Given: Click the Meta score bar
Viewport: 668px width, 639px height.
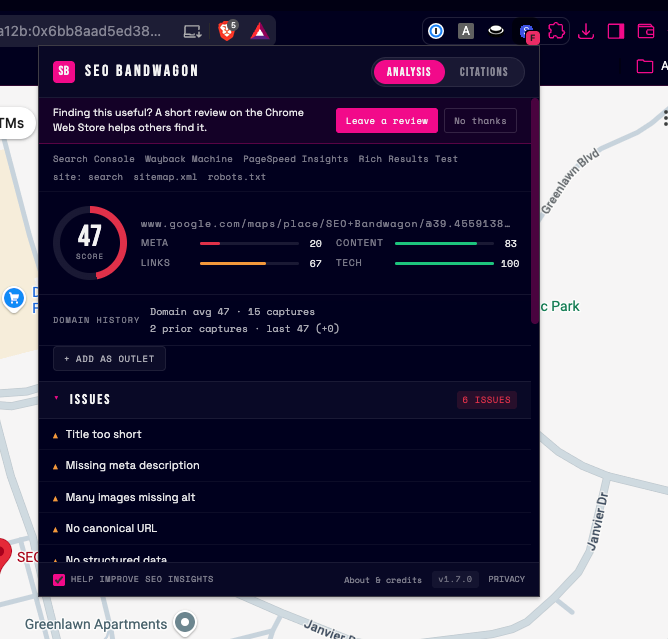Looking at the screenshot, I should (x=249, y=243).
